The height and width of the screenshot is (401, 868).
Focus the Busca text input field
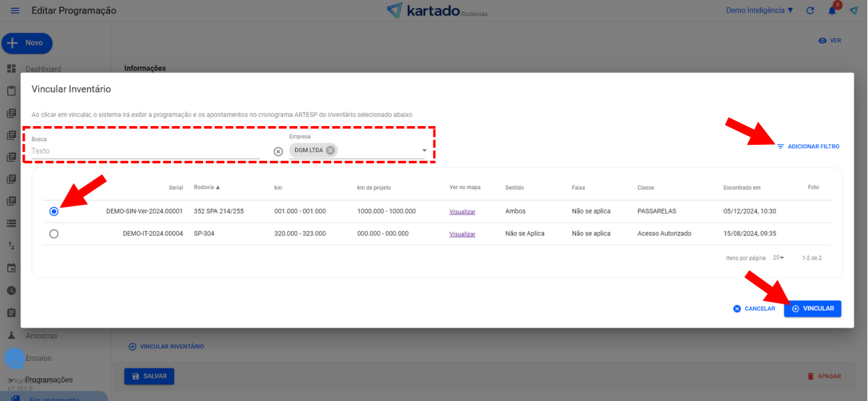pyautogui.click(x=144, y=151)
